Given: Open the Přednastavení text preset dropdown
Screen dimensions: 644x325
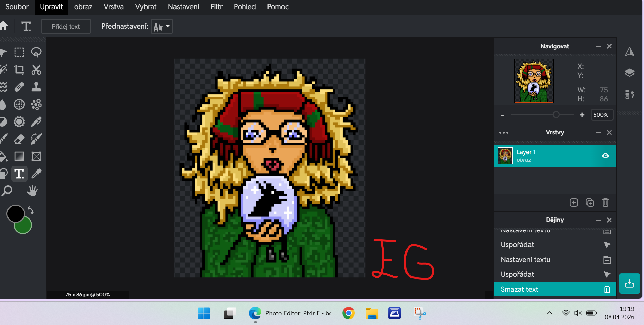Looking at the screenshot, I should click(x=162, y=27).
